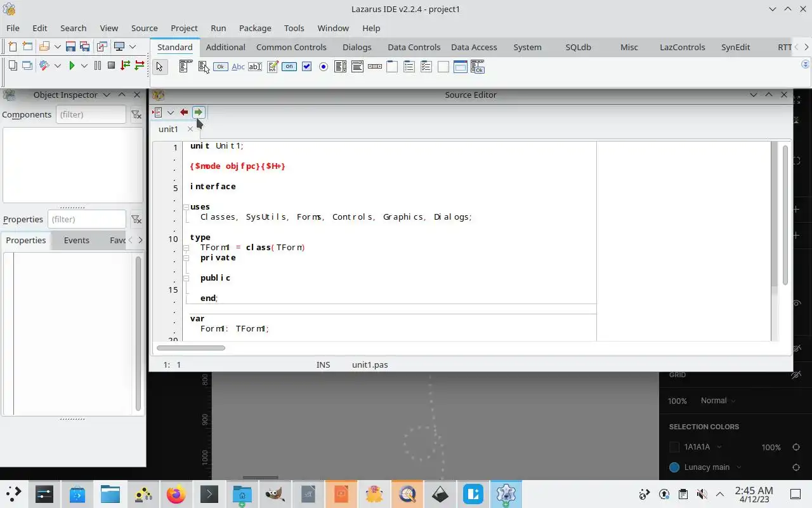
Task: Select TScrollBar component in palette
Action: (375, 67)
